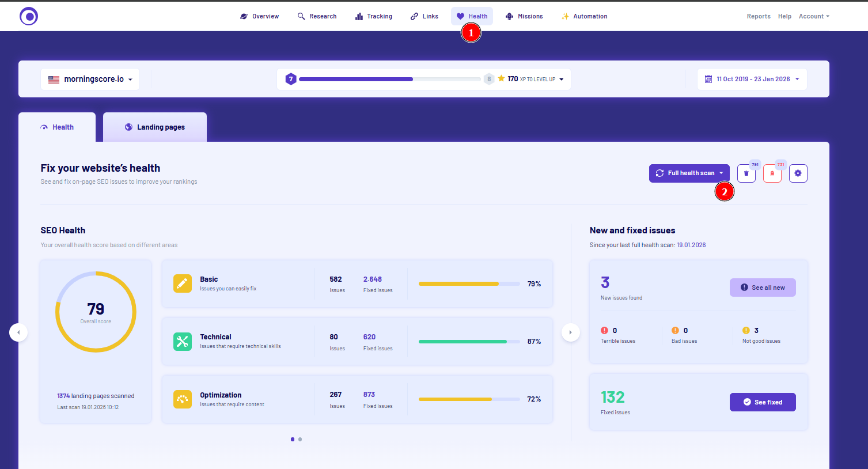Screen dimensions: 868x469
Task: Select the Research magnifier icon
Action: pyautogui.click(x=300, y=16)
